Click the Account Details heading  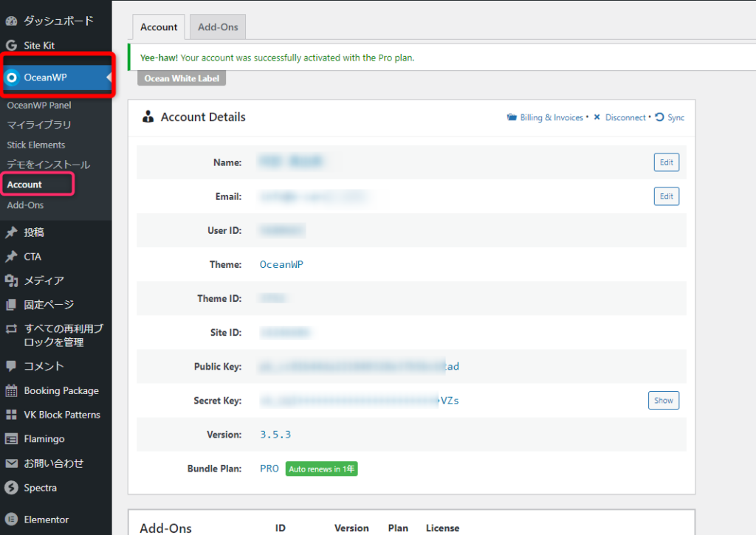pyautogui.click(x=203, y=117)
